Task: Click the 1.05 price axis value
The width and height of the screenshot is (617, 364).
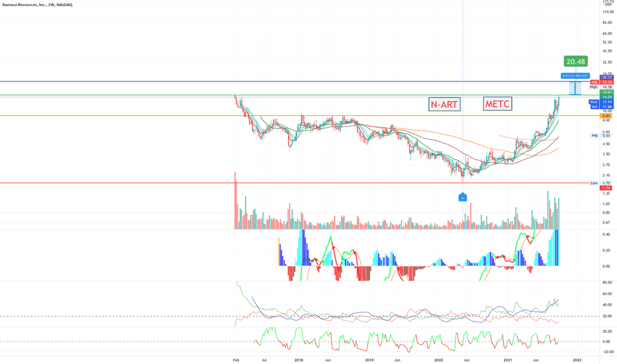Action: [x=606, y=204]
